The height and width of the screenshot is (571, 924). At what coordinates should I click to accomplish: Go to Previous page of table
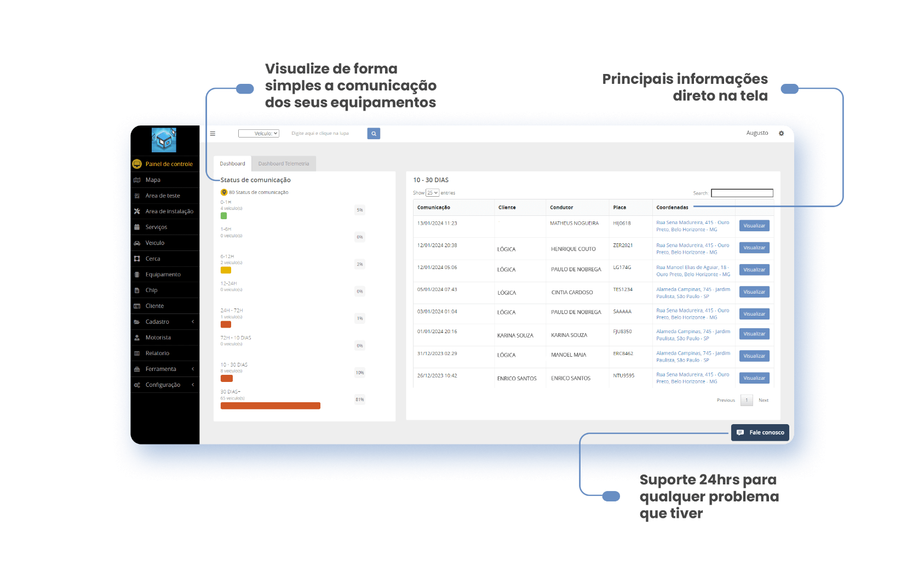[x=726, y=401]
